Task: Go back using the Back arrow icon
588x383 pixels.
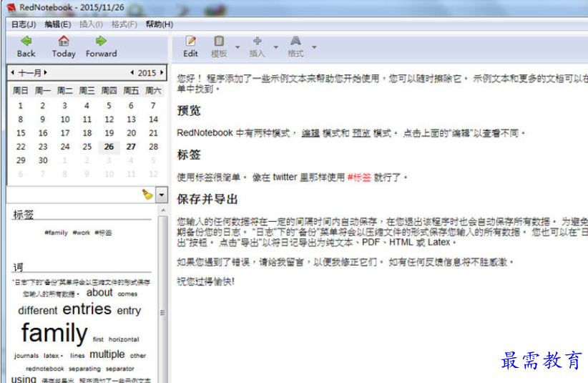Action: [26, 41]
